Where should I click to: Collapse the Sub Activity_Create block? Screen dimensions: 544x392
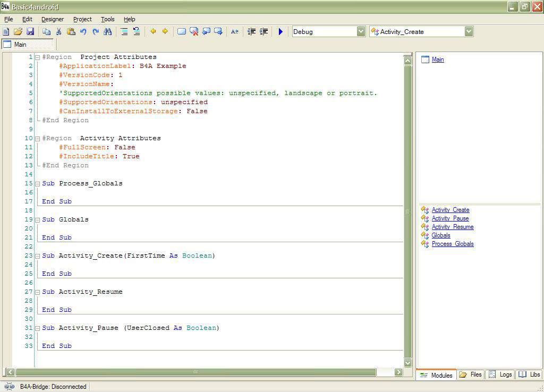pyautogui.click(x=38, y=256)
